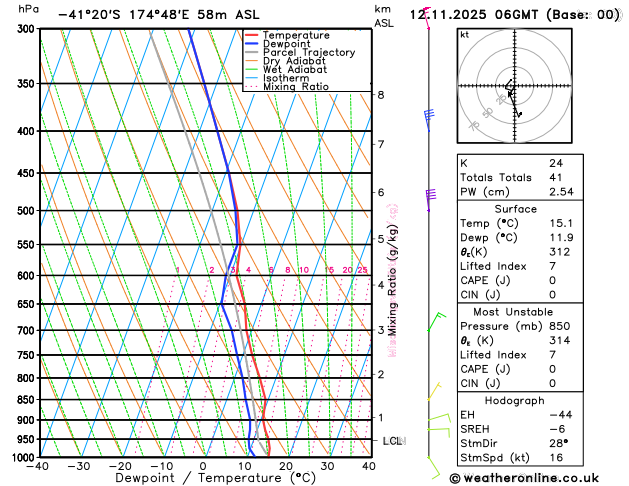
Task: Click the purple wind barb near 500 hPa
Action: 431,200
